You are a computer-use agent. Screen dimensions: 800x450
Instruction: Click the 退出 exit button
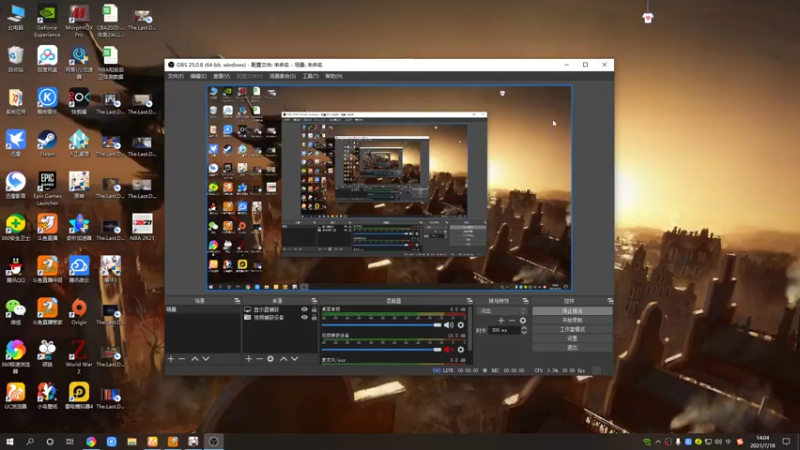572,347
